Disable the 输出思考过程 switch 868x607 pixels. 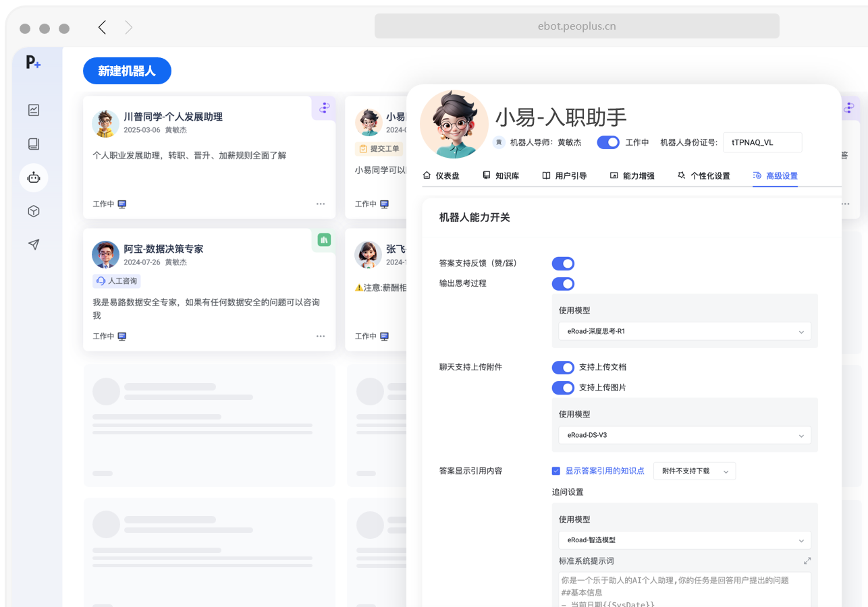pyautogui.click(x=563, y=284)
